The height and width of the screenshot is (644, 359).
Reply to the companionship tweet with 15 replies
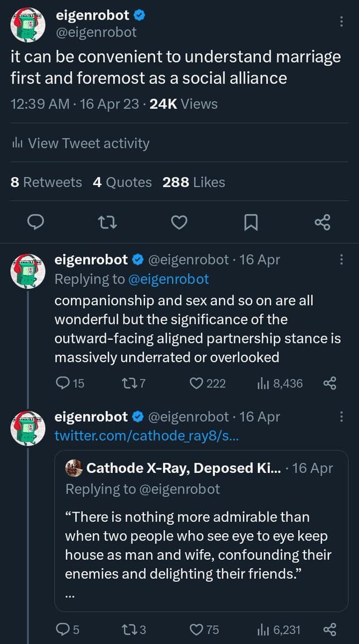click(63, 383)
